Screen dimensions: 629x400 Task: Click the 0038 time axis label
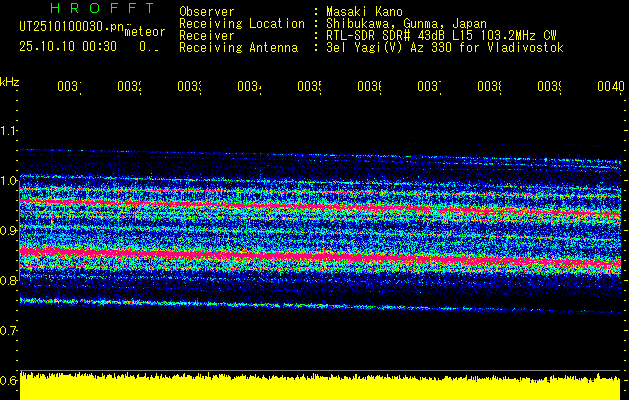(490, 86)
